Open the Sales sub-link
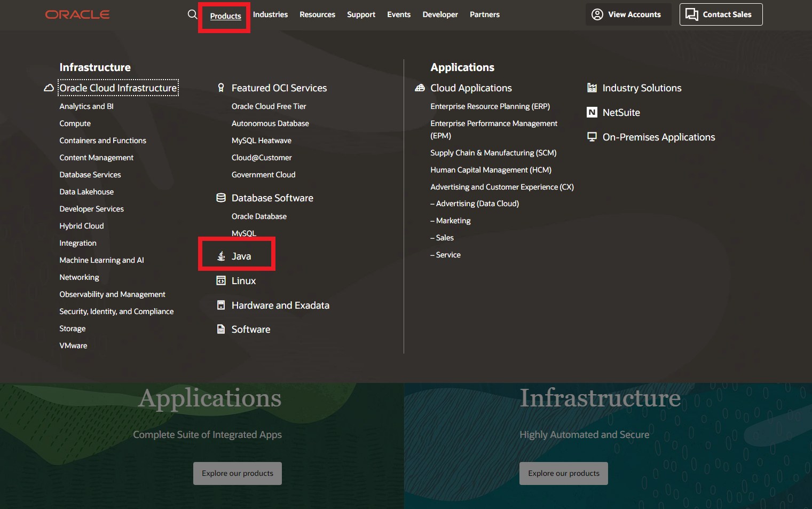Viewport: 812px width, 509px height. 442,238
